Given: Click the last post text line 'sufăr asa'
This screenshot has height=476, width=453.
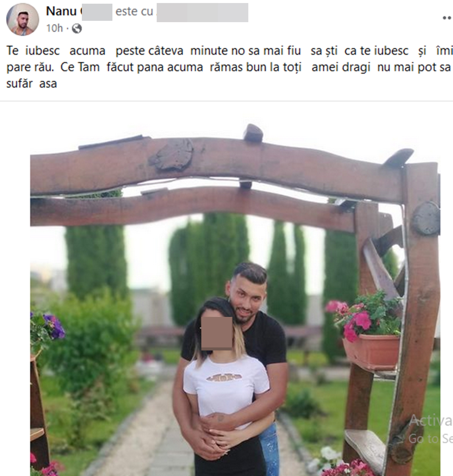Looking at the screenshot, I should (32, 84).
